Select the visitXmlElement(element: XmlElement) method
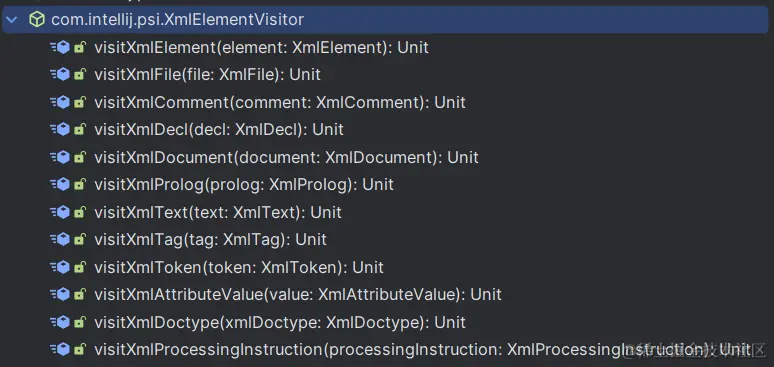This screenshot has height=367, width=774. tap(261, 47)
